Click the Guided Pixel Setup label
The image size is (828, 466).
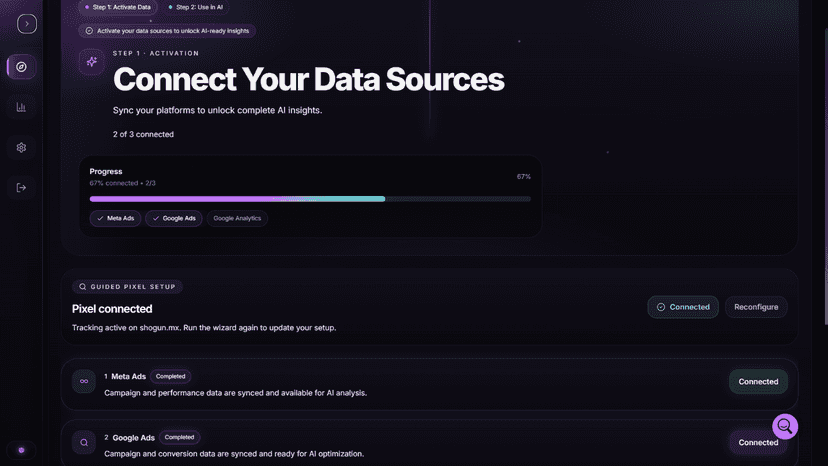(127, 287)
